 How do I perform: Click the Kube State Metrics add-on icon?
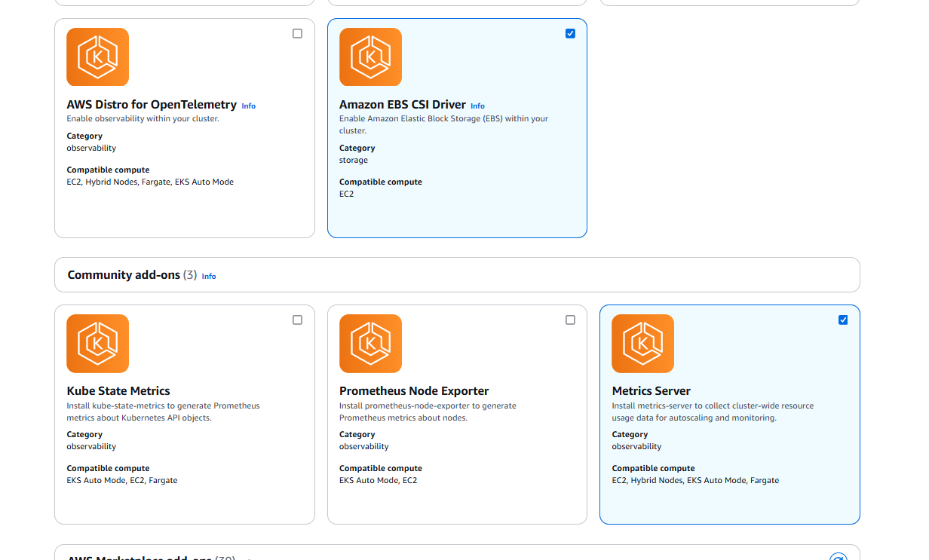[x=98, y=344]
